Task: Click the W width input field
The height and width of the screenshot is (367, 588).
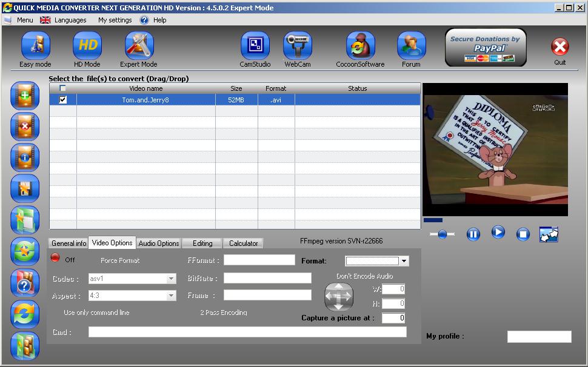Action: tap(393, 289)
